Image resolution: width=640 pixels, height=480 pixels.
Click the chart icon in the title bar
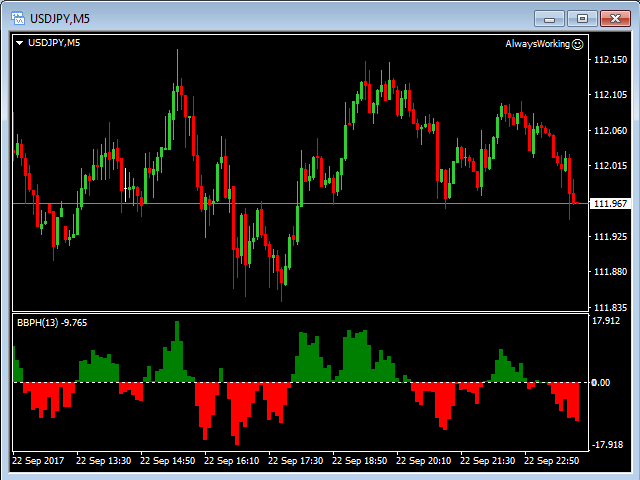tap(17, 17)
